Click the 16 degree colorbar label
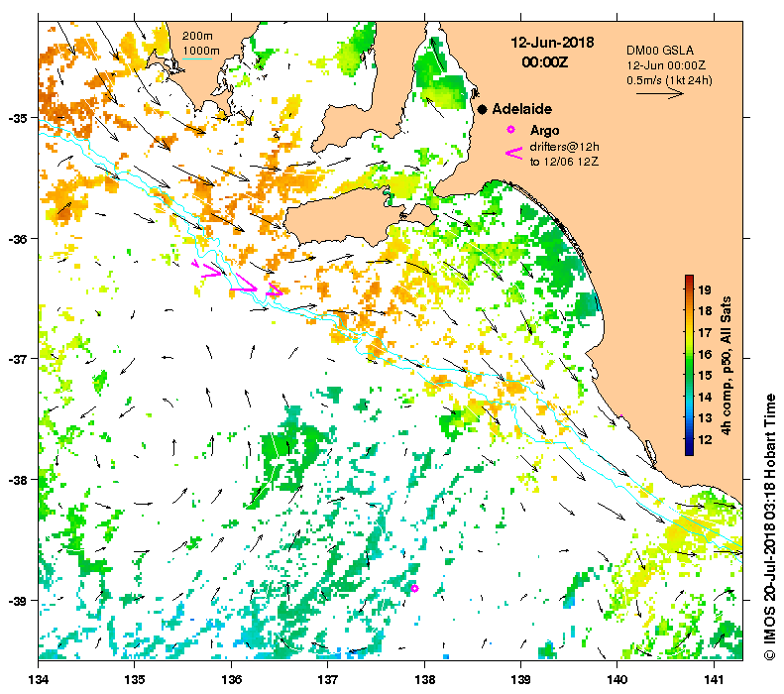Image resolution: width=784 pixels, height=694 pixels. [x=705, y=355]
